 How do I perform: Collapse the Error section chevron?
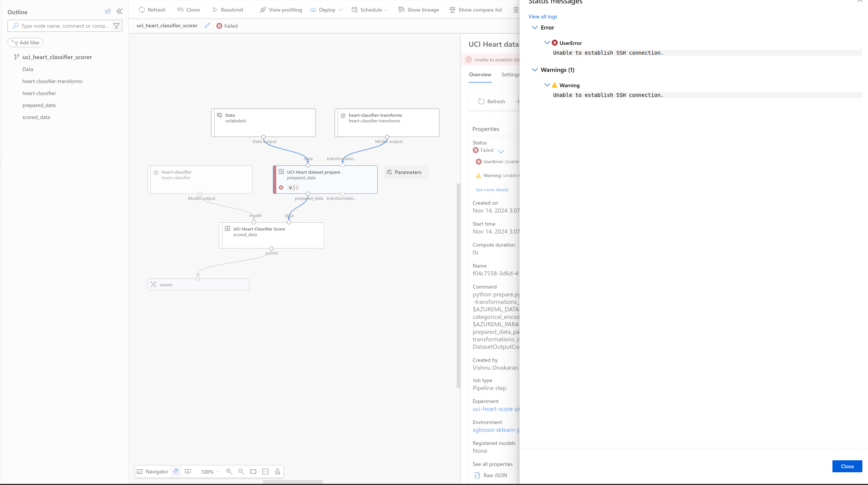[x=534, y=27]
